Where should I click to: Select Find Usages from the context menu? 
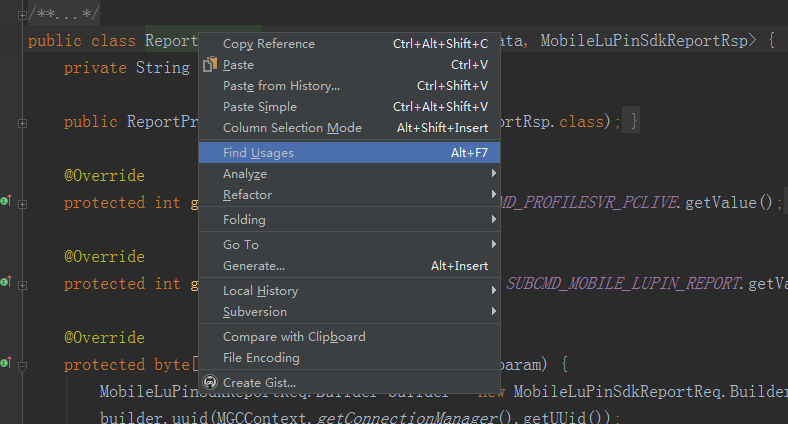pos(258,153)
